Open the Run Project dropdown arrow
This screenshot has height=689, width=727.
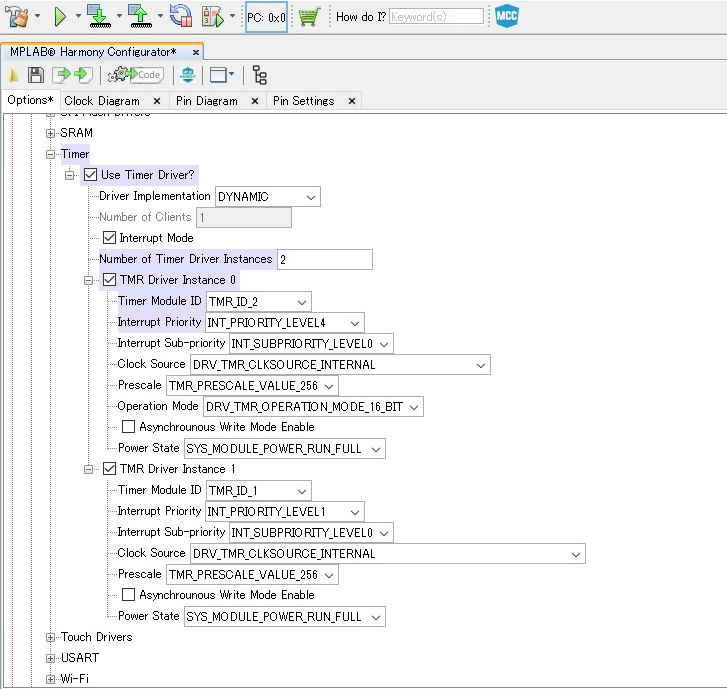tap(78, 17)
